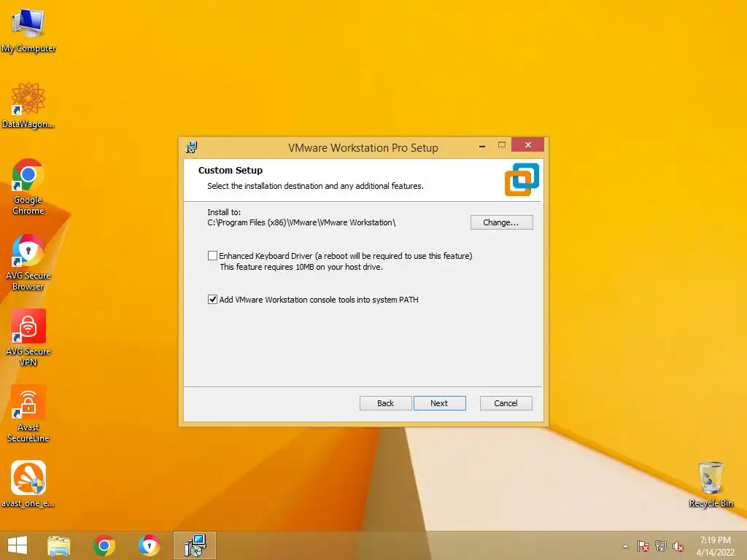Select the VMware installer taskbar icon
The height and width of the screenshot is (560, 747).
click(x=195, y=545)
